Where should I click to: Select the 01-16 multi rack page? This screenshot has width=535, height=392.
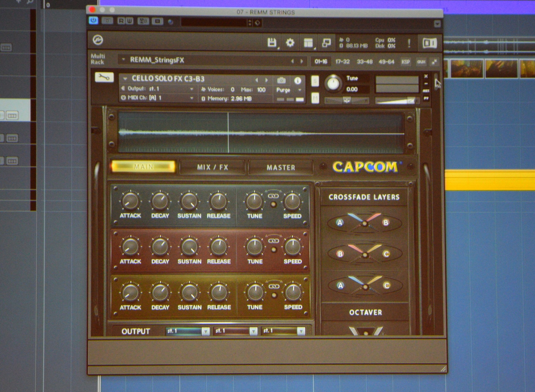click(x=321, y=62)
